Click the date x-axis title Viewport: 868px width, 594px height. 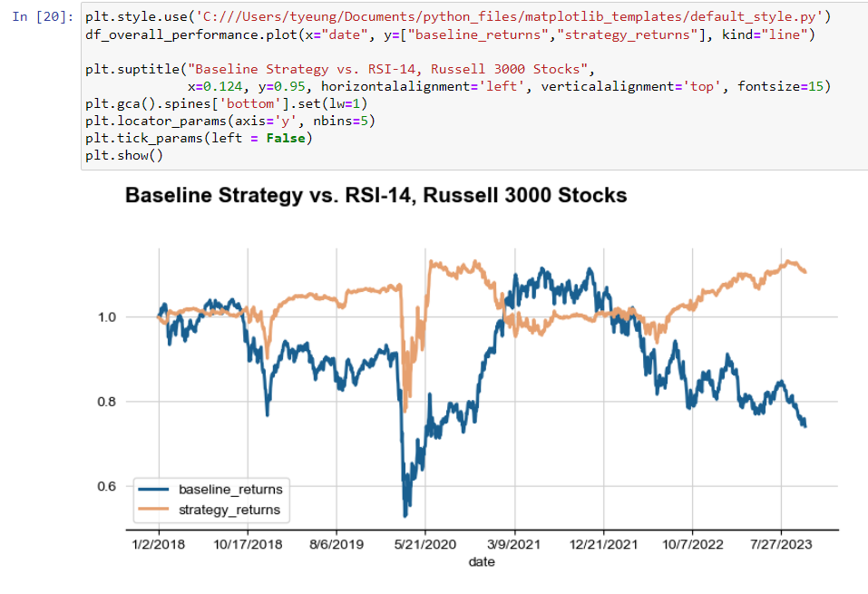pos(482,563)
